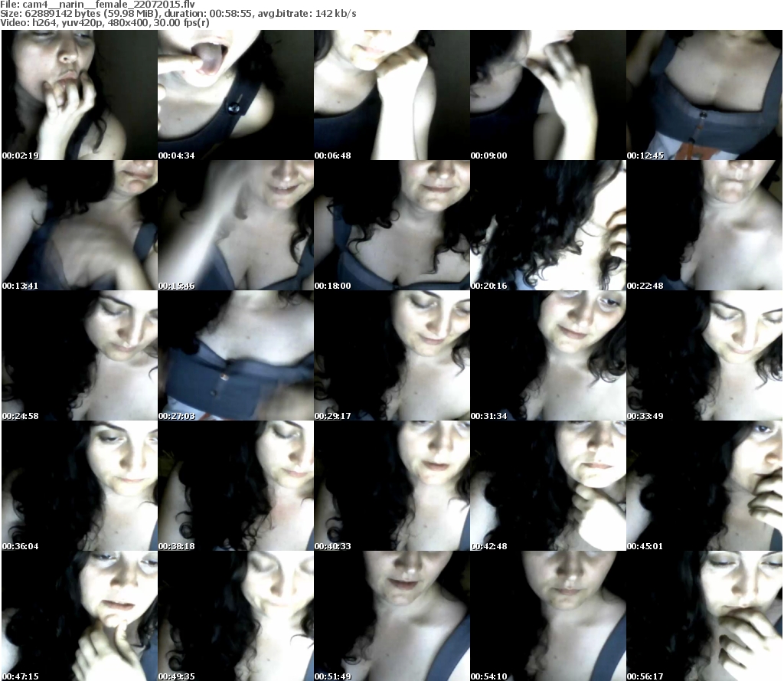Screen dimensions: 784x681
Task: Click the 'Video: h264, yuv420p' info line
Action: coord(104,23)
